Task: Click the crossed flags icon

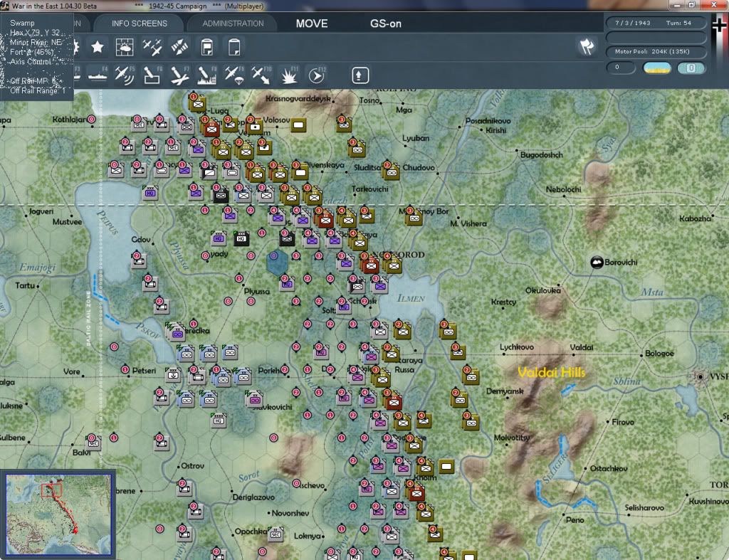Action: pos(587,46)
